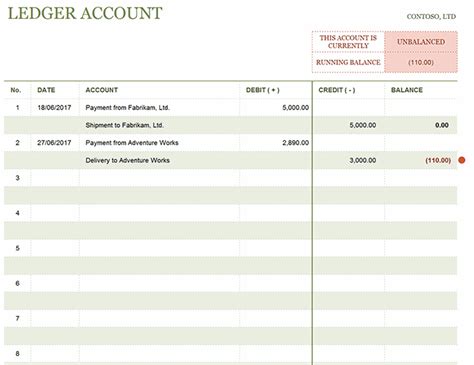474x365 pixels.
Task: Select the date cell 27/06/2017
Action: [x=55, y=143]
